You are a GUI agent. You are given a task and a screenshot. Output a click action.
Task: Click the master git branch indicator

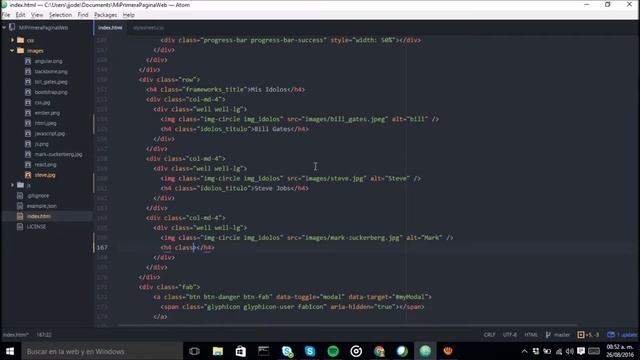558,335
